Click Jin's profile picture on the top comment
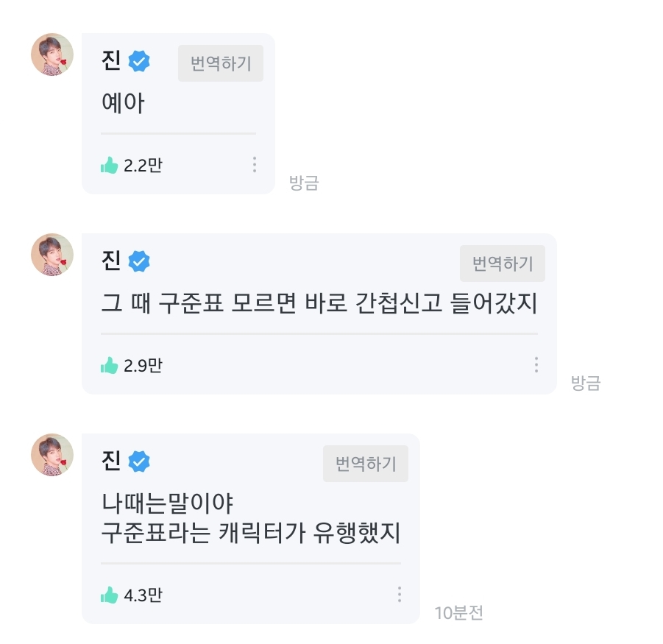Screen dimensions: 663x644 [52, 53]
